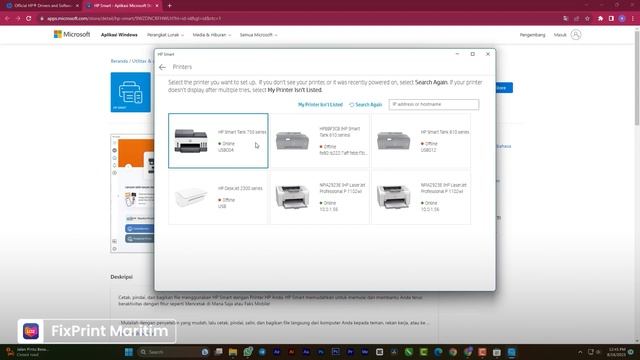
Task: Click the browser address bar URL
Action: pyautogui.click(x=134, y=18)
